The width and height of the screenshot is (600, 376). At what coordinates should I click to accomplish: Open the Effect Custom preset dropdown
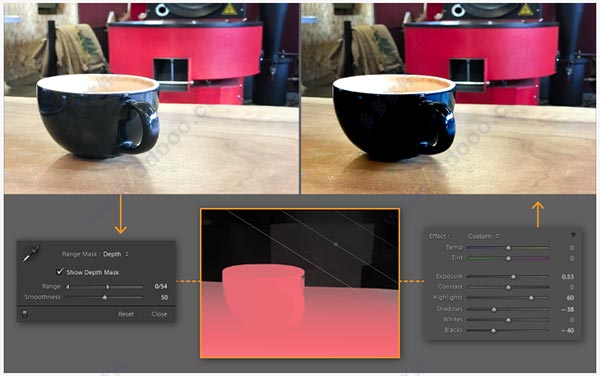483,236
